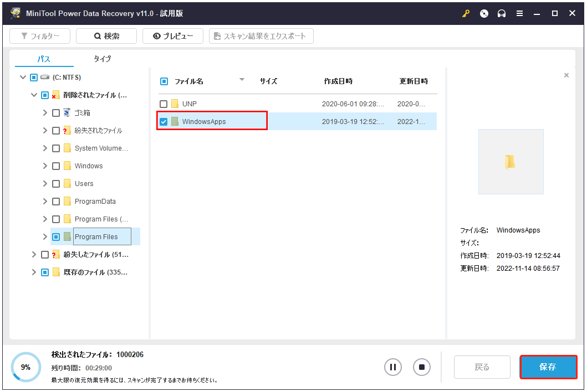This screenshot has height=392, width=587.
Task: Click the System Volume folder icon
Action: [x=68, y=148]
